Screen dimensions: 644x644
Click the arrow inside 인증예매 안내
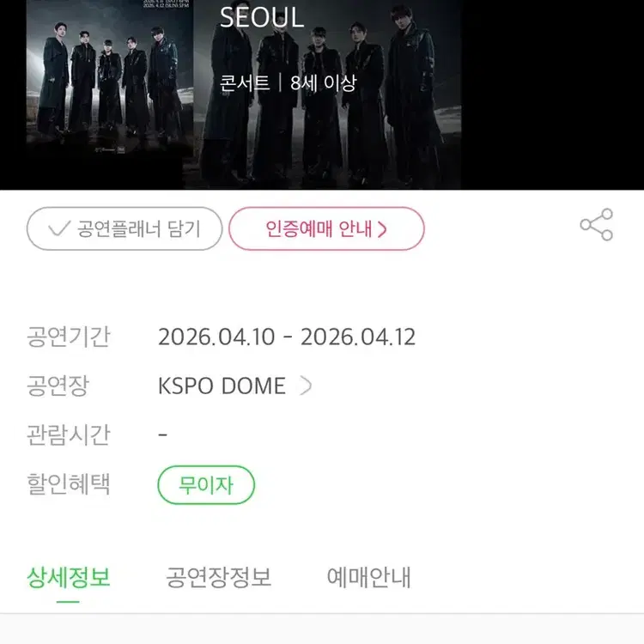pos(382,229)
